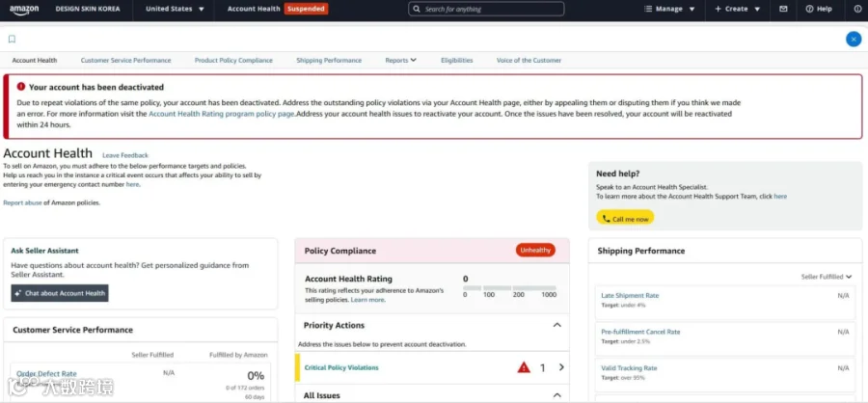
Task: Click DESIGN SKIN KOREA store name
Action: pos(88,10)
